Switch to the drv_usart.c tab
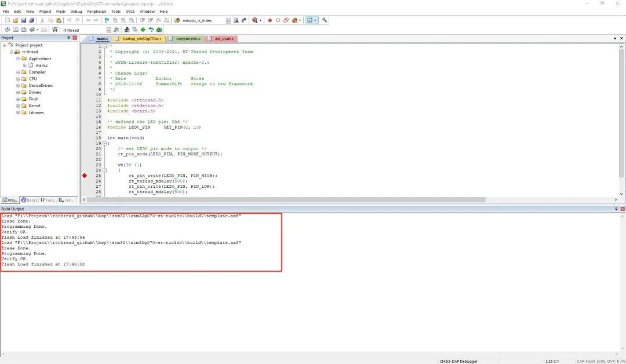 click(x=221, y=39)
